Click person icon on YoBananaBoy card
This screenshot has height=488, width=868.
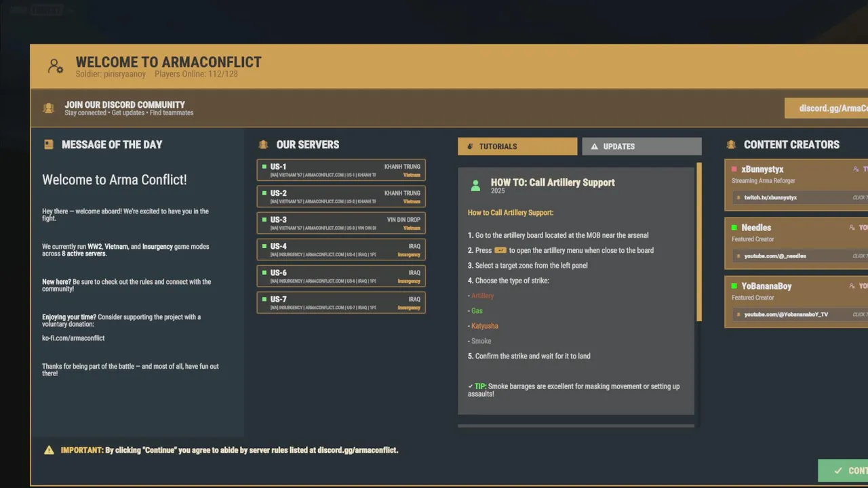(x=852, y=286)
